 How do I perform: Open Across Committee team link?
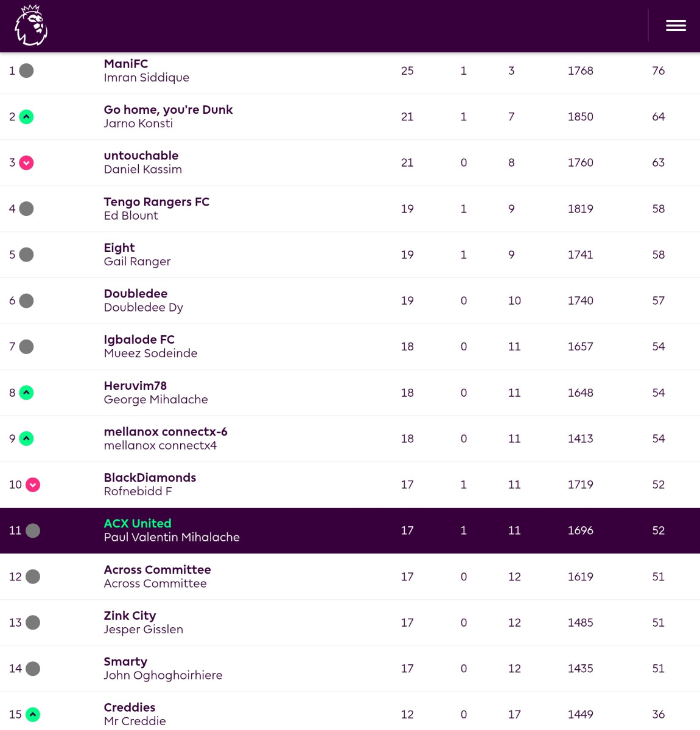point(157,569)
